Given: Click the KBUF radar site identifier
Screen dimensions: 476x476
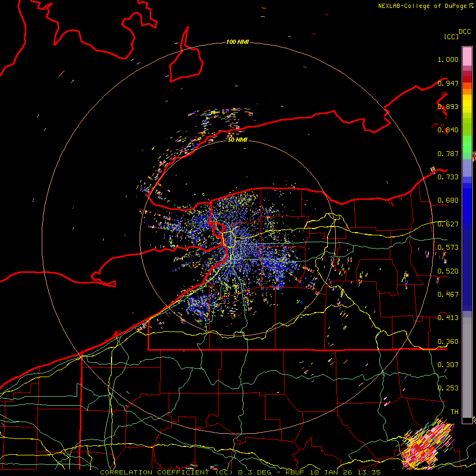Looking at the screenshot, I should click(295, 472).
